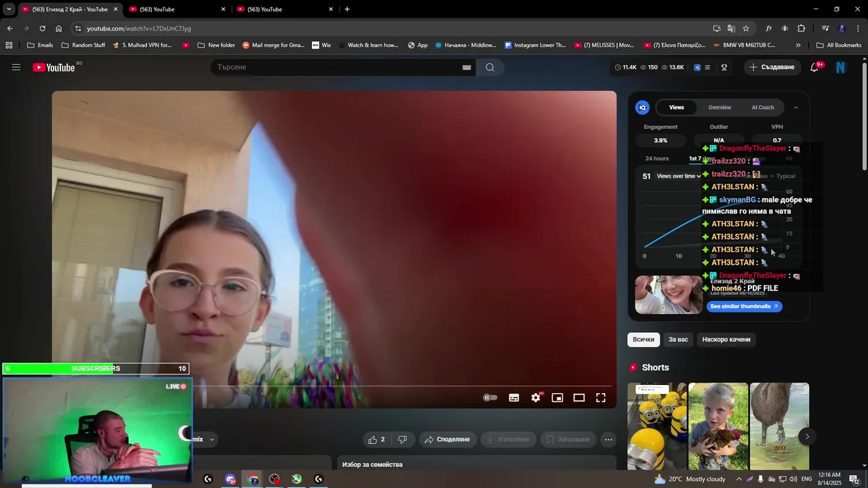Open the three-dot more actions menu

click(x=608, y=439)
